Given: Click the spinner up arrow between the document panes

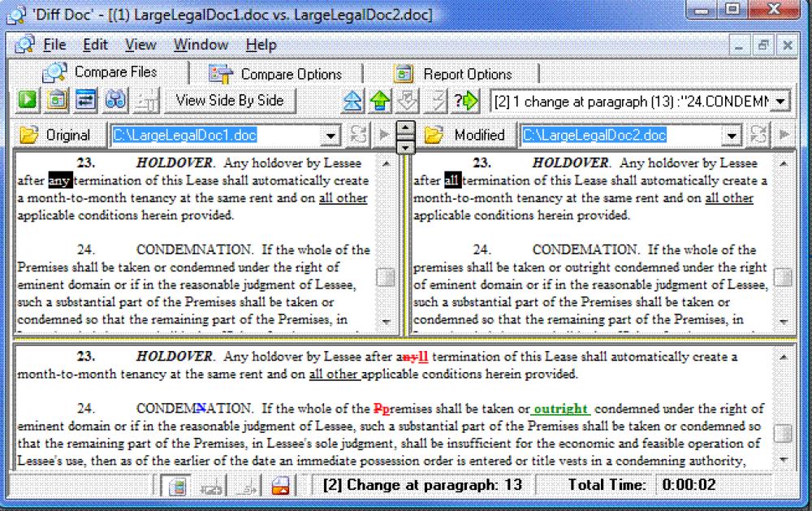Looking at the screenshot, I should [404, 127].
